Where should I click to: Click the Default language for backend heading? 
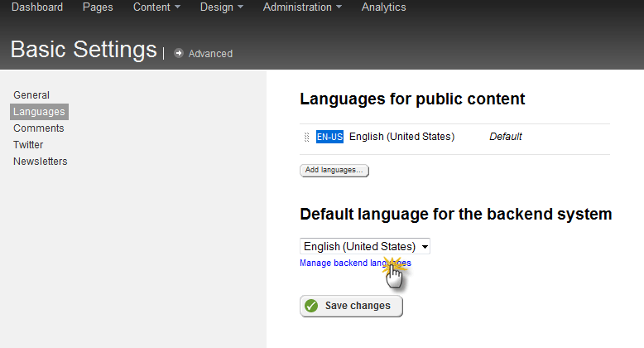[x=456, y=214]
